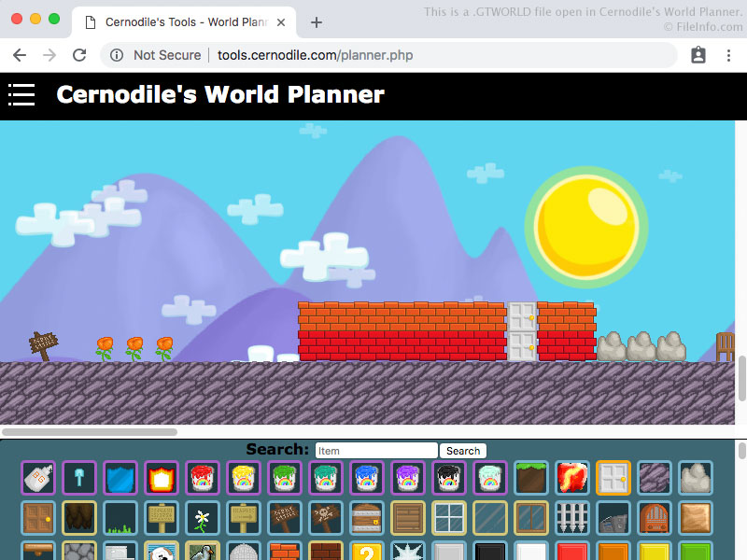Select the fire tool
The image size is (747, 560).
(162, 478)
